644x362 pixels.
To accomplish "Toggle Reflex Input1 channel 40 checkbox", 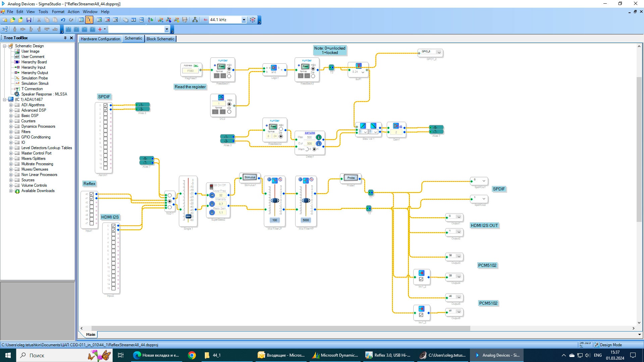I will (92, 194).
